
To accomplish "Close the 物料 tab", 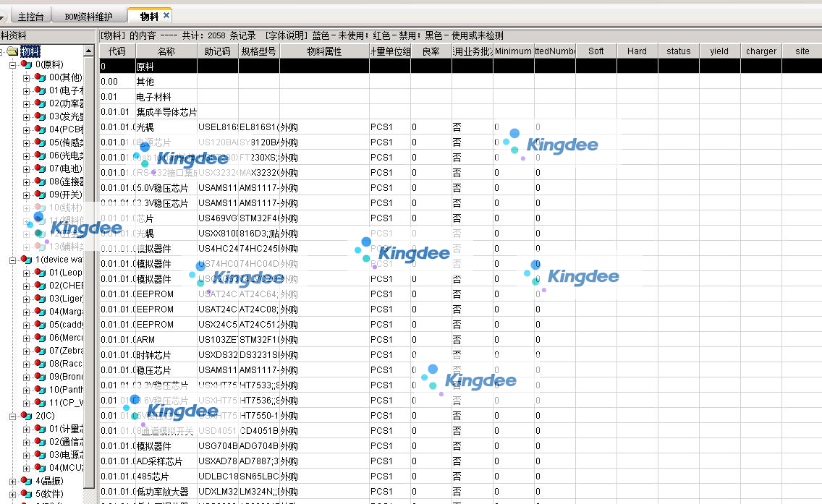I will pos(166,15).
